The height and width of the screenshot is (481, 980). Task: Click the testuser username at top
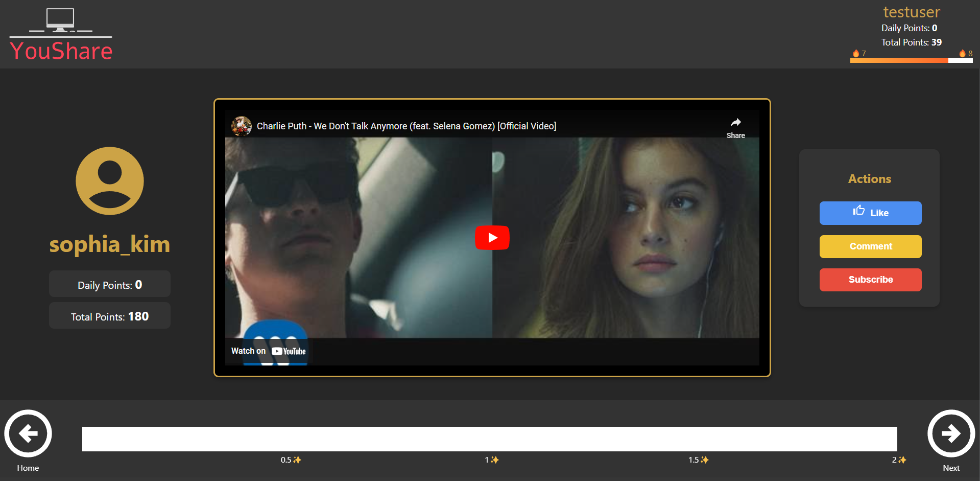pyautogui.click(x=912, y=12)
